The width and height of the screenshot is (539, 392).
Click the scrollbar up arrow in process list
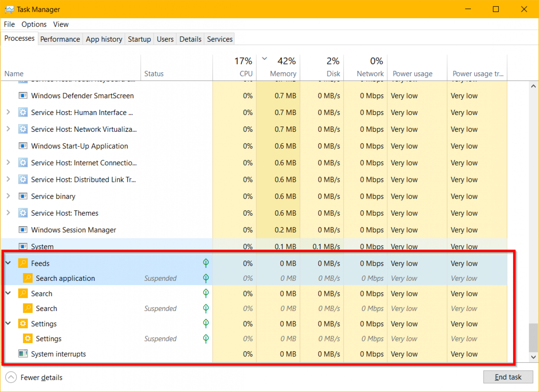point(533,86)
